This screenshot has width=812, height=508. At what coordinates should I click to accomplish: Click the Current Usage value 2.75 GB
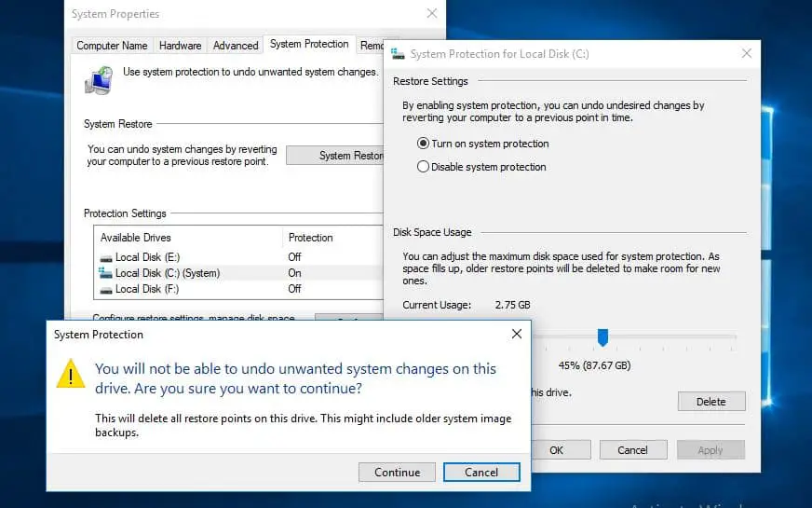pyautogui.click(x=512, y=305)
